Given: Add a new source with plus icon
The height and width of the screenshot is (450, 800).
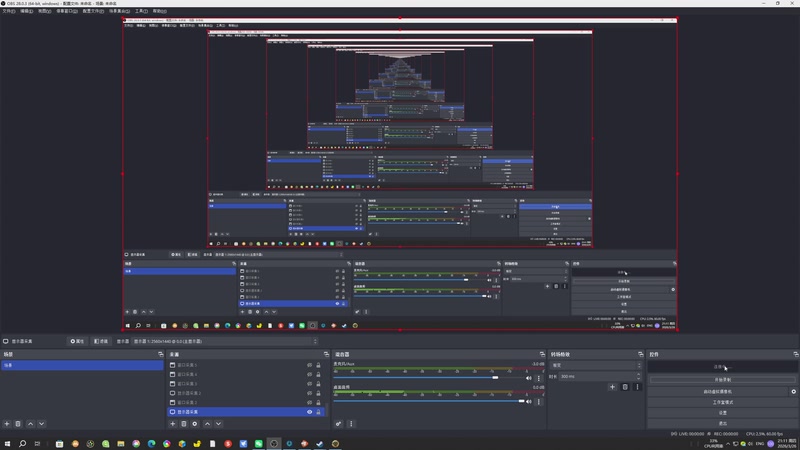Looking at the screenshot, I should 172,423.
